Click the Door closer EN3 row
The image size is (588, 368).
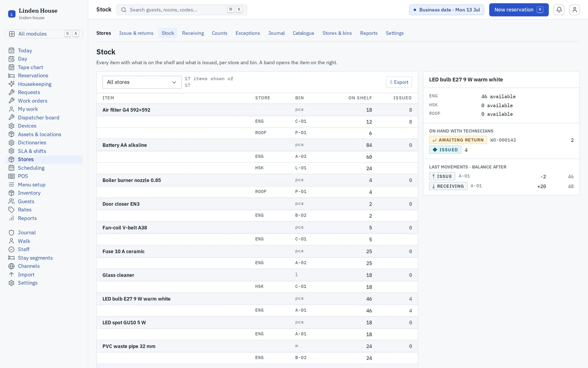pos(257,204)
